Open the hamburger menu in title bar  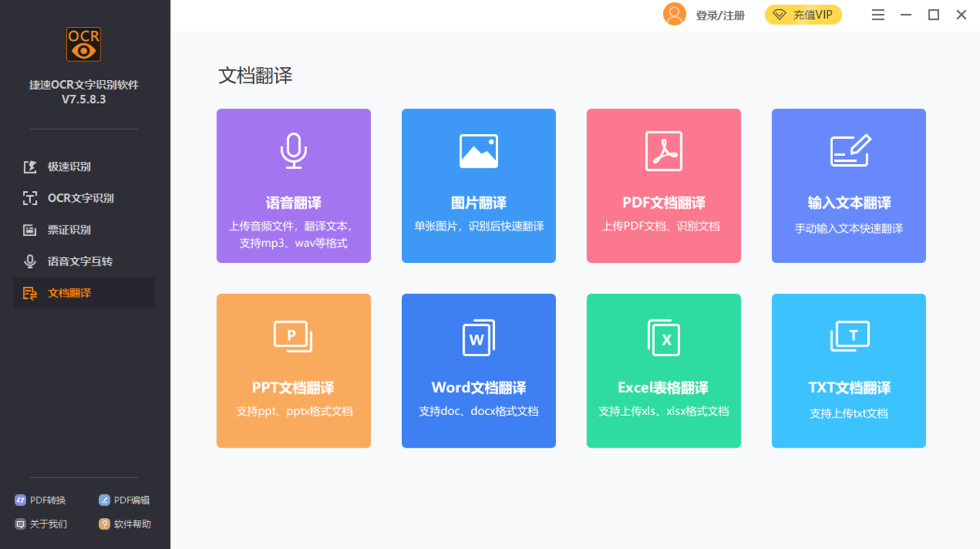point(878,15)
